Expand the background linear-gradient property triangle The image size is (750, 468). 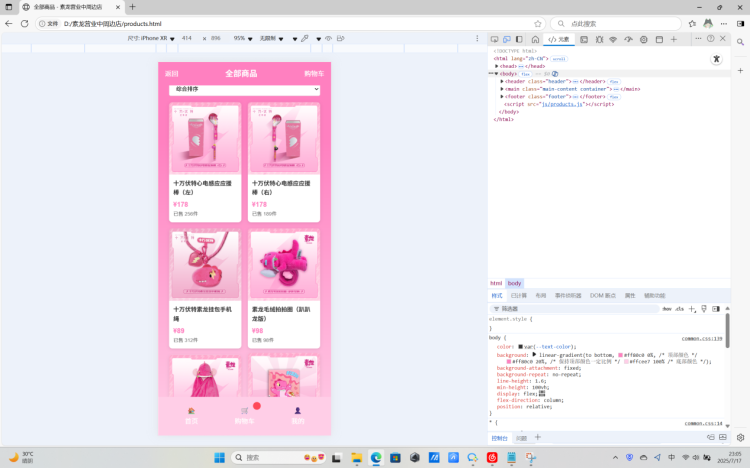tap(534, 355)
